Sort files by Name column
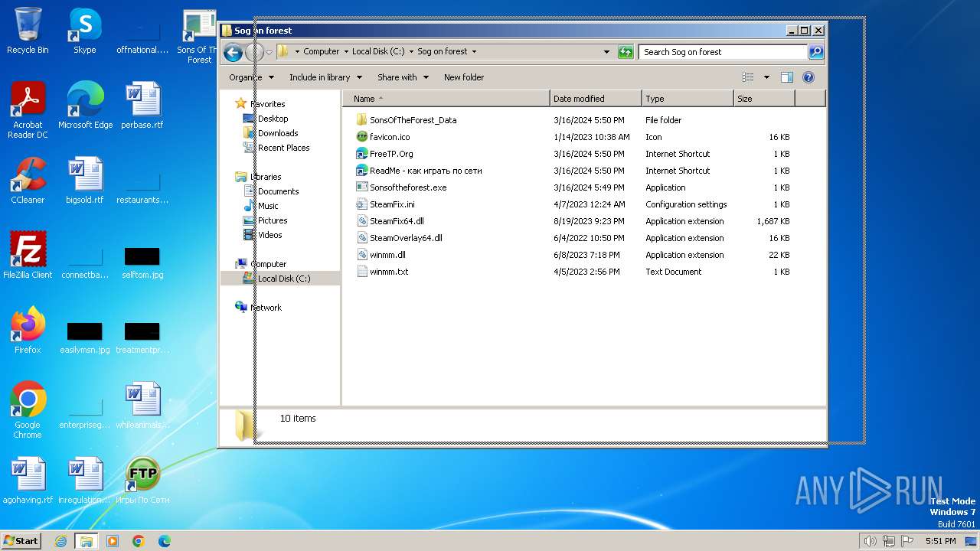Screen dimensions: 980x551 (x=446, y=99)
